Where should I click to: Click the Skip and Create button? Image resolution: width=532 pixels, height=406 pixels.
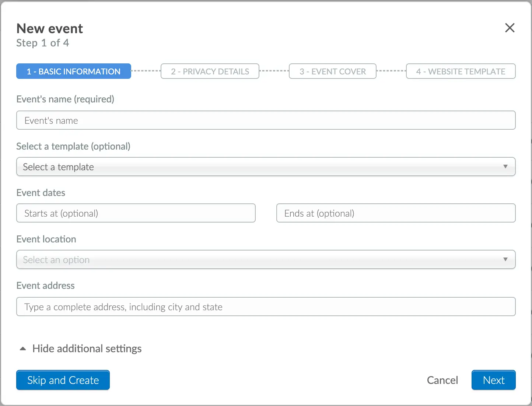tap(63, 380)
